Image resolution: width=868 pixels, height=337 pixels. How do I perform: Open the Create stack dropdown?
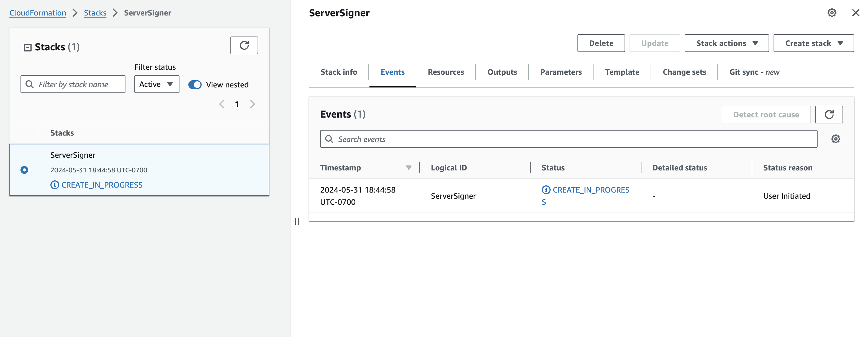[813, 43]
